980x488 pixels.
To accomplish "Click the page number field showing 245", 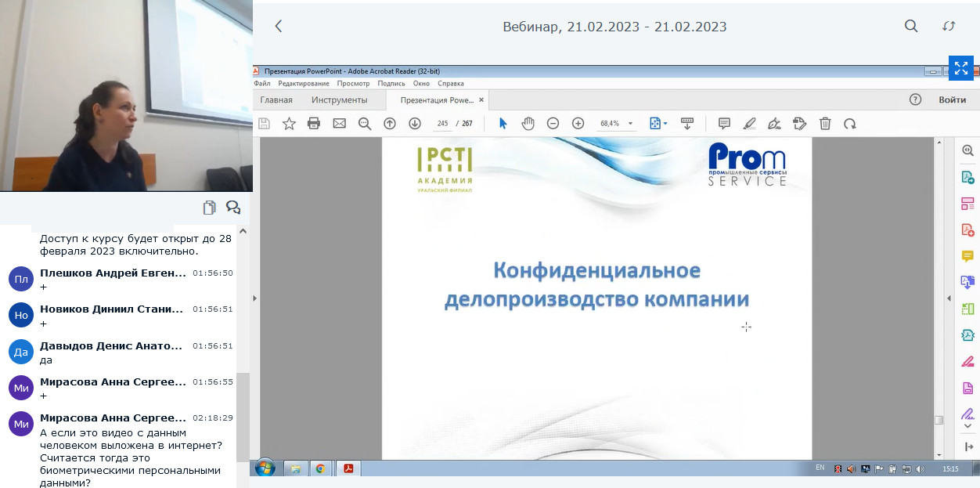I will [442, 124].
